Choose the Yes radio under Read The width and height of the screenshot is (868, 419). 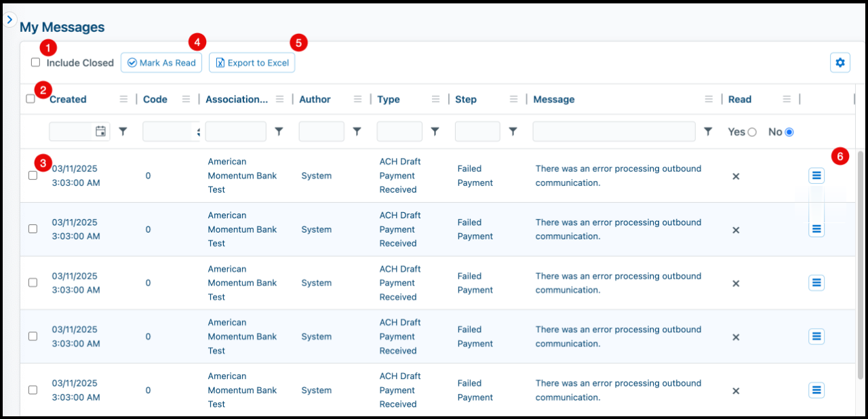(x=752, y=132)
